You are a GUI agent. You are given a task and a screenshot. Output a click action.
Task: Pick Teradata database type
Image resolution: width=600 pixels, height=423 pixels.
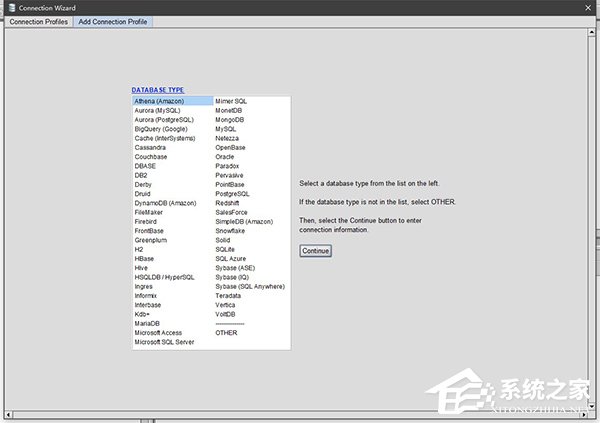tap(228, 296)
